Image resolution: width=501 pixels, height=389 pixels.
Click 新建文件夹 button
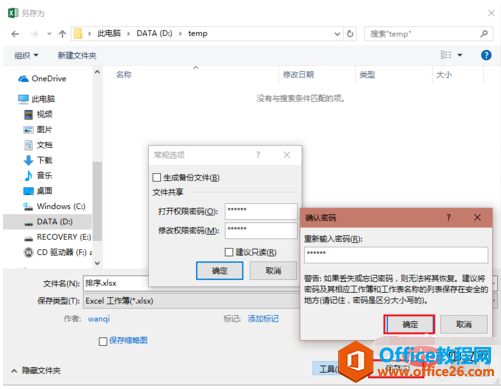click(x=77, y=55)
